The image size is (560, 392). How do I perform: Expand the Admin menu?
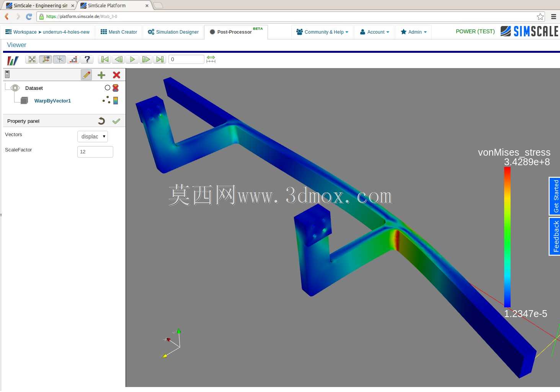pyautogui.click(x=413, y=32)
